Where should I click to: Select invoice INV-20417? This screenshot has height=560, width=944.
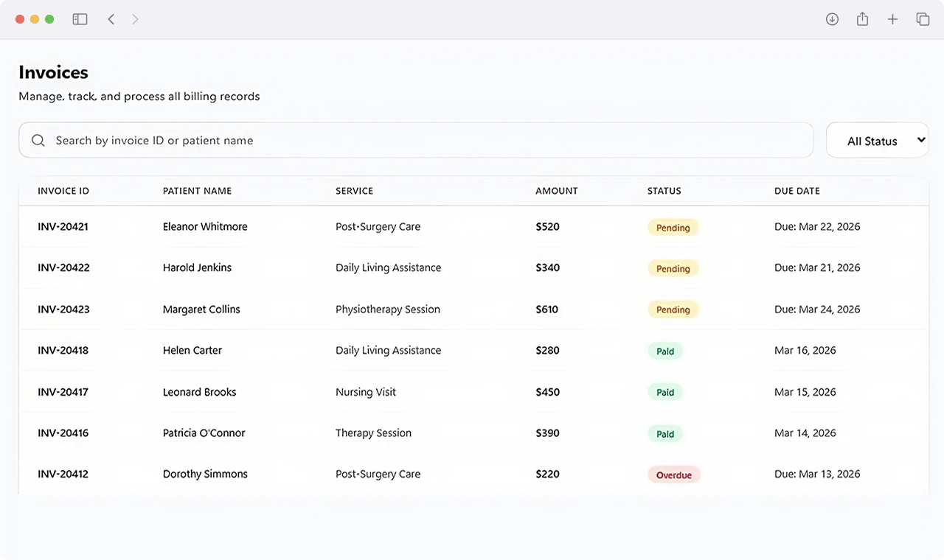(63, 392)
